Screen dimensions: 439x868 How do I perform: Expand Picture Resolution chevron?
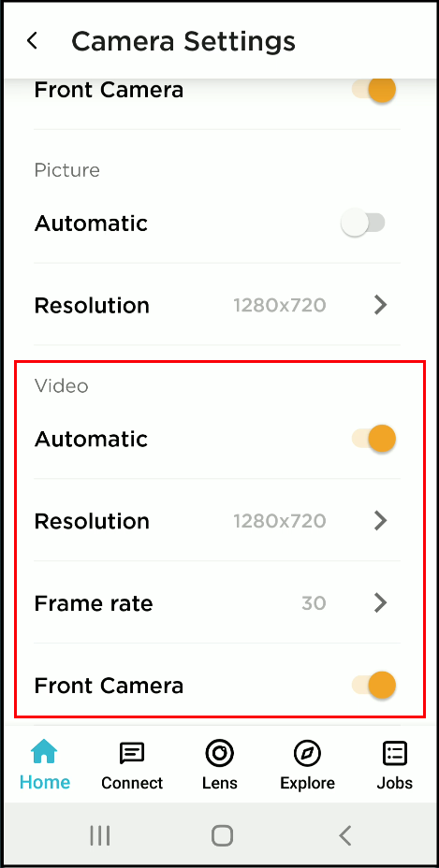[x=380, y=305]
